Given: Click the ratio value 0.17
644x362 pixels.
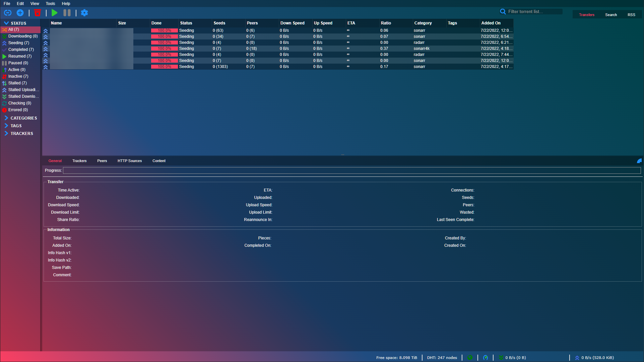Looking at the screenshot, I should tap(384, 67).
